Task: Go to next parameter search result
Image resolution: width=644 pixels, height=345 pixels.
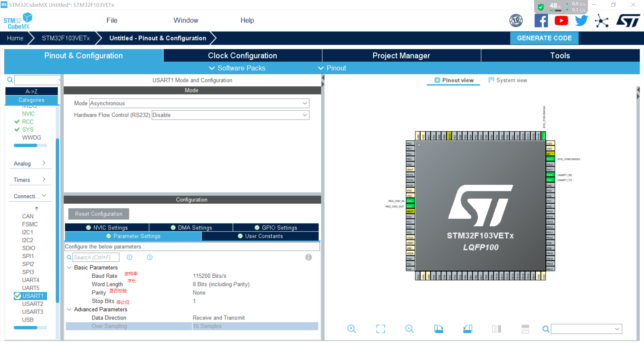Action: (x=150, y=257)
